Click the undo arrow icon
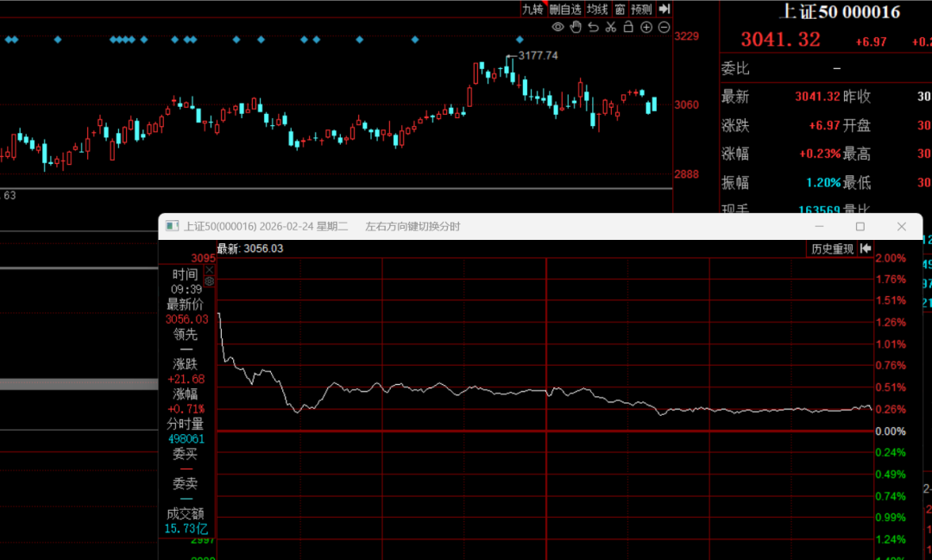932x560 pixels. [x=593, y=27]
